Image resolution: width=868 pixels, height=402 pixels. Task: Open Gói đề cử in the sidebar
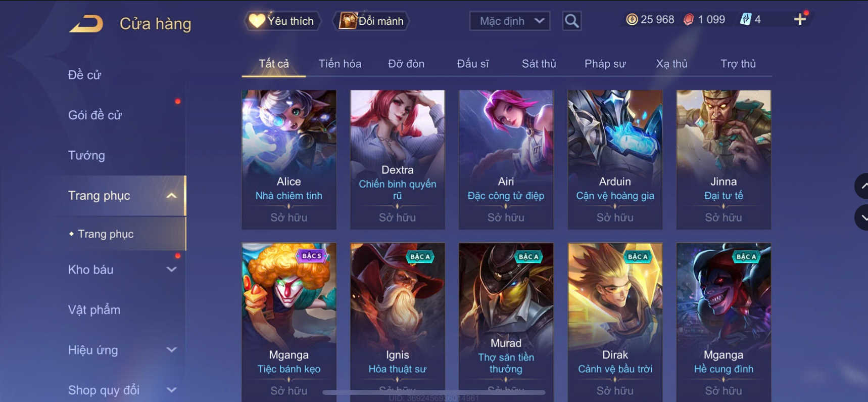95,115
